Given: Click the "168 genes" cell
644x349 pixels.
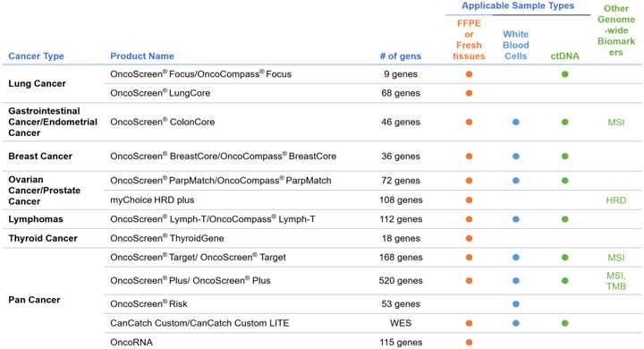Looking at the screenshot, I should (x=401, y=258).
